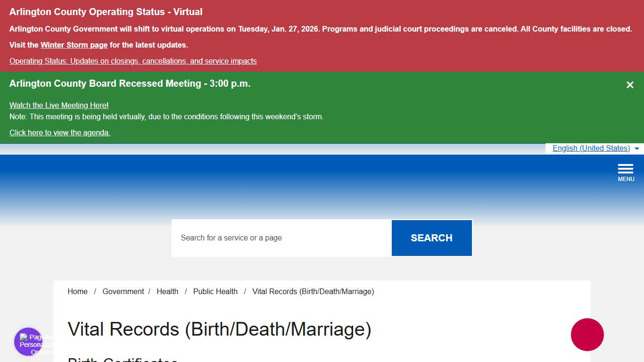
Task: Open the Winter Storm page link
Action: (x=74, y=45)
